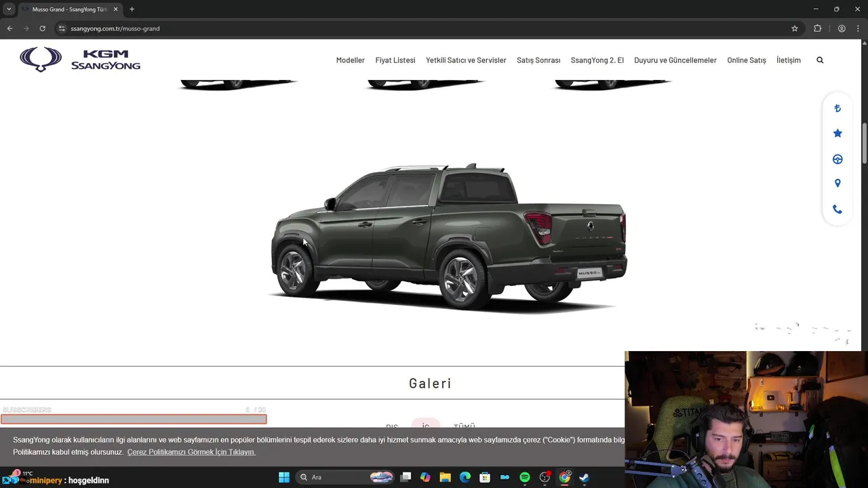868x488 pixels.
Task: Click the phone icon in side panel
Action: point(837,209)
